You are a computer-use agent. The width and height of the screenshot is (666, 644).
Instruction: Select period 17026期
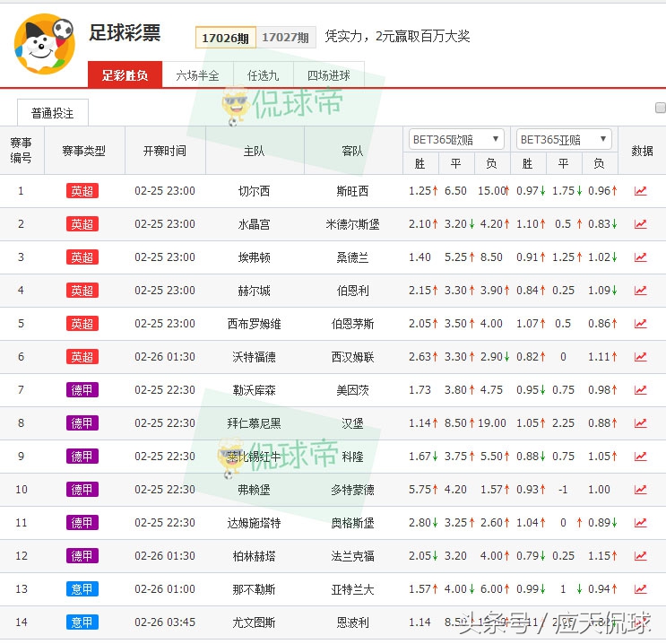tap(226, 38)
